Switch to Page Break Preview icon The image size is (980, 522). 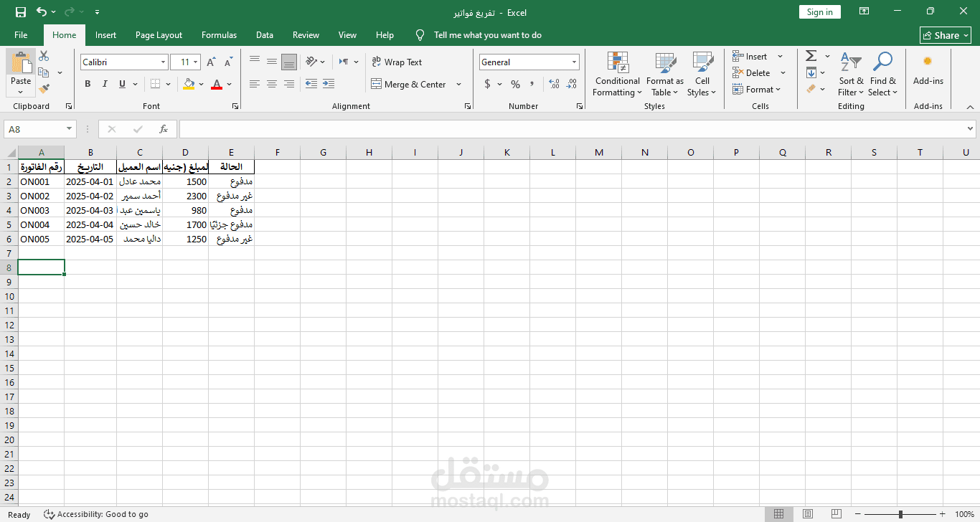point(836,514)
